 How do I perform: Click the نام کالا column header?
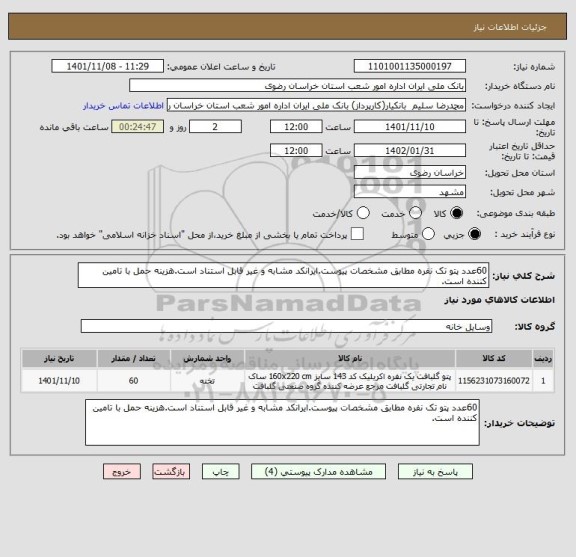pyautogui.click(x=350, y=358)
